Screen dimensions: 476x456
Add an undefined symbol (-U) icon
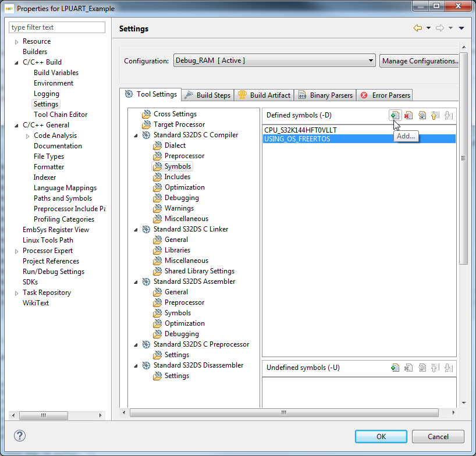(395, 368)
